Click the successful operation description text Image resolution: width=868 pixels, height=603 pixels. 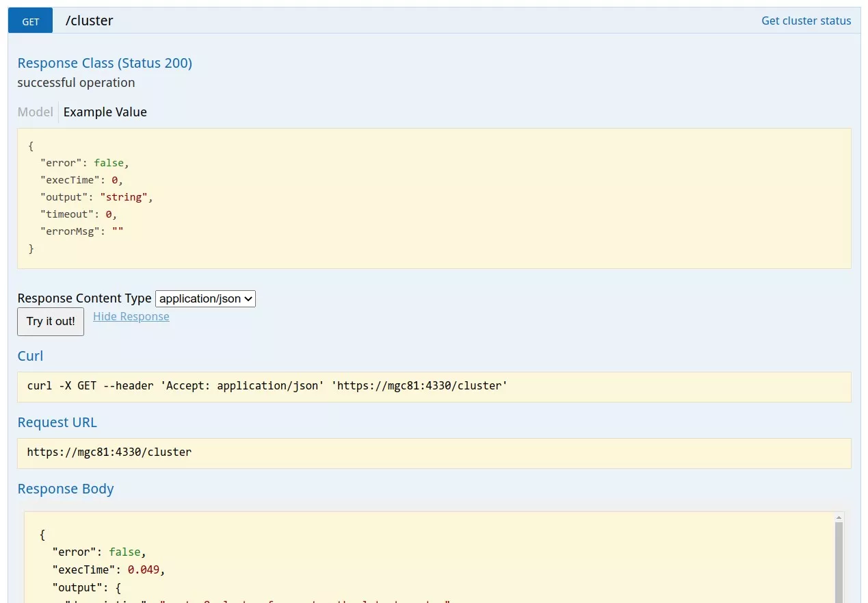(x=75, y=83)
